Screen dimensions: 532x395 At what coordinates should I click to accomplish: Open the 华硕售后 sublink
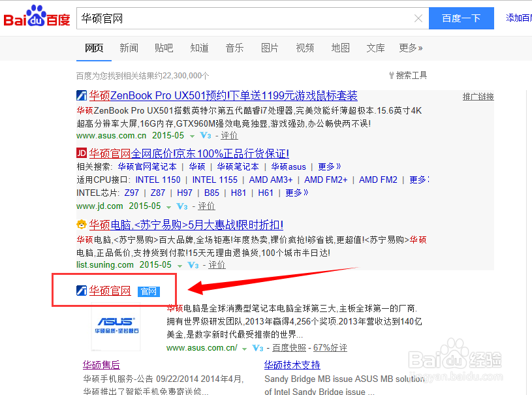101,365
